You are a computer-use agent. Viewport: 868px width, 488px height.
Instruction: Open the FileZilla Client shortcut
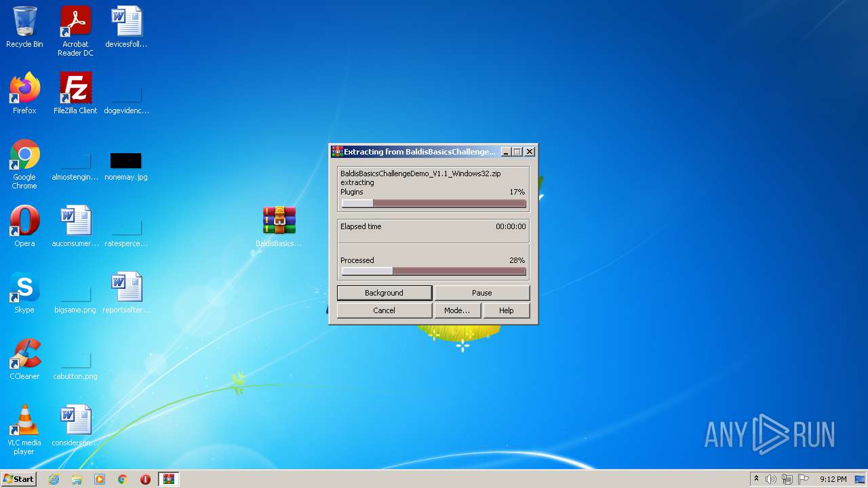[x=75, y=94]
